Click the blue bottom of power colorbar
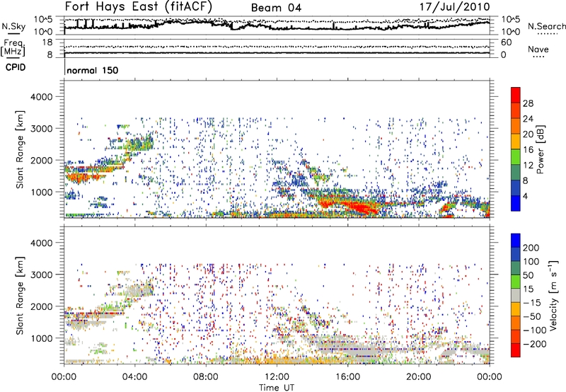The height and width of the screenshot is (392, 566). point(516,203)
